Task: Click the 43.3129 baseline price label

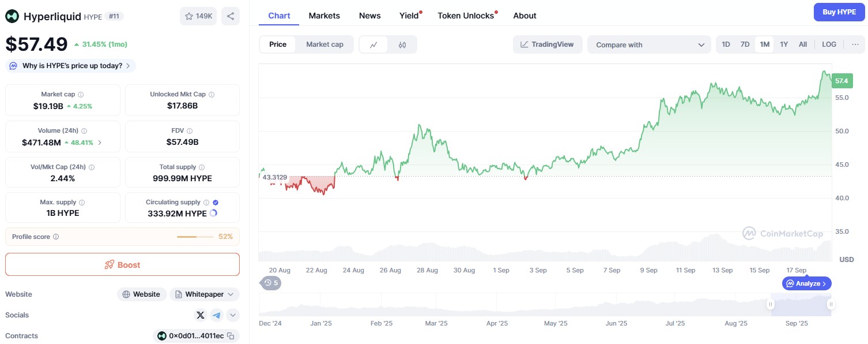Action: click(x=275, y=177)
